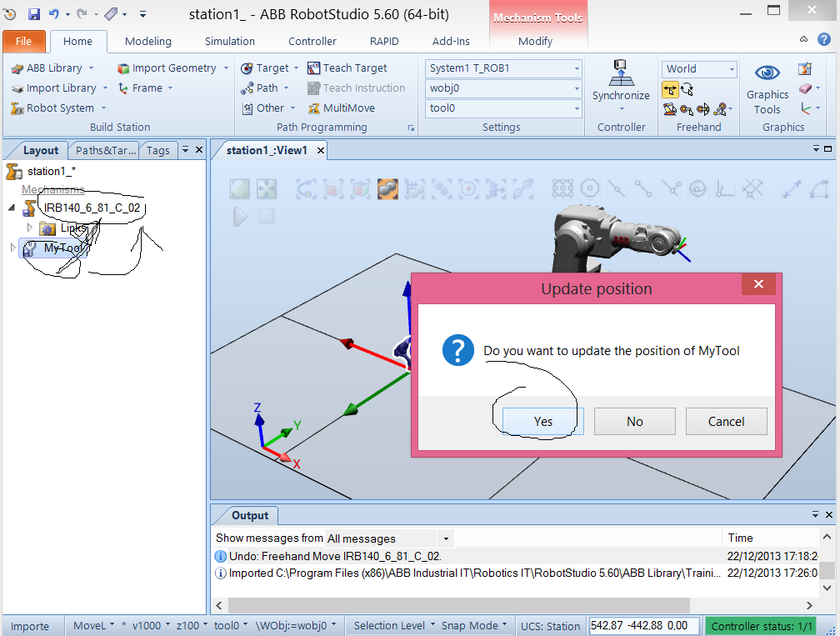Click the Play simulation icon in the view

[x=239, y=217]
